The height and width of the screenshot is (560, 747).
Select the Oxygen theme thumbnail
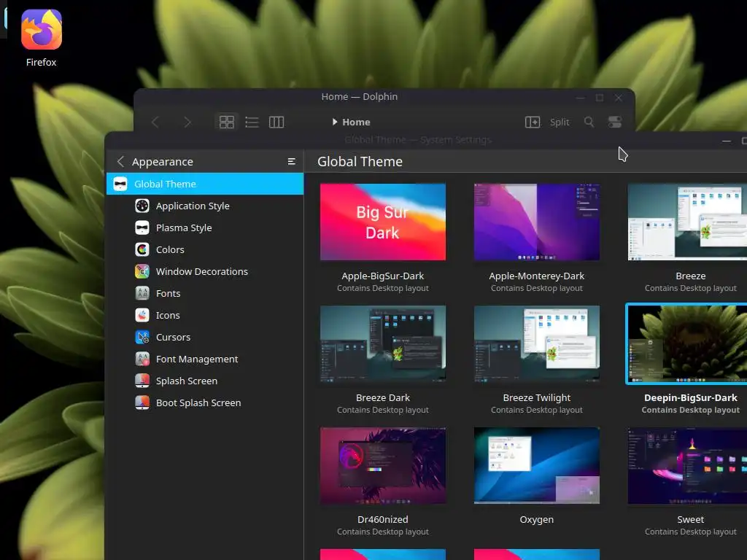click(x=537, y=466)
